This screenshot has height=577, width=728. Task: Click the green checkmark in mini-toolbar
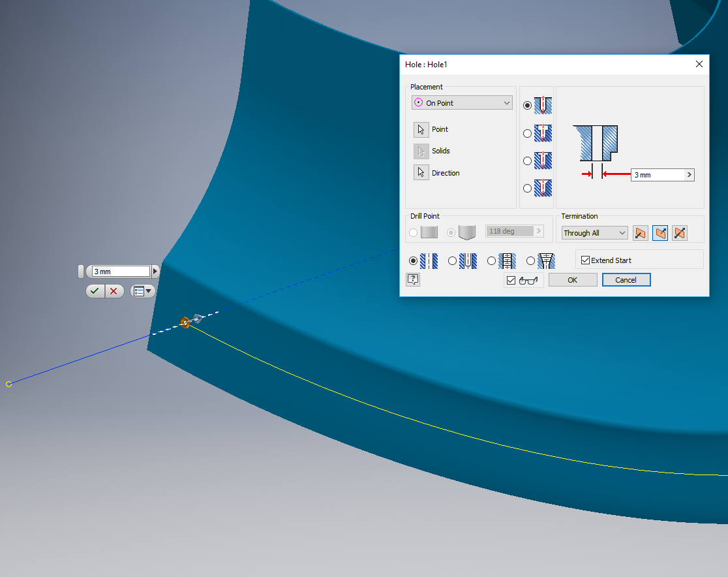95,291
